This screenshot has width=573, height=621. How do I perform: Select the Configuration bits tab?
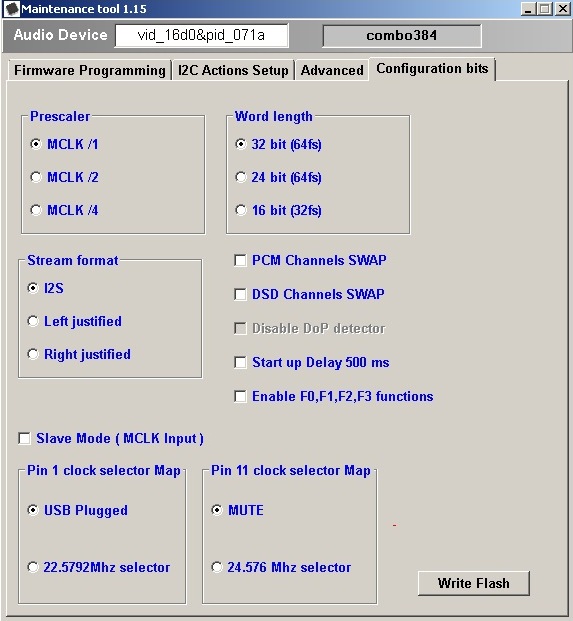(432, 69)
